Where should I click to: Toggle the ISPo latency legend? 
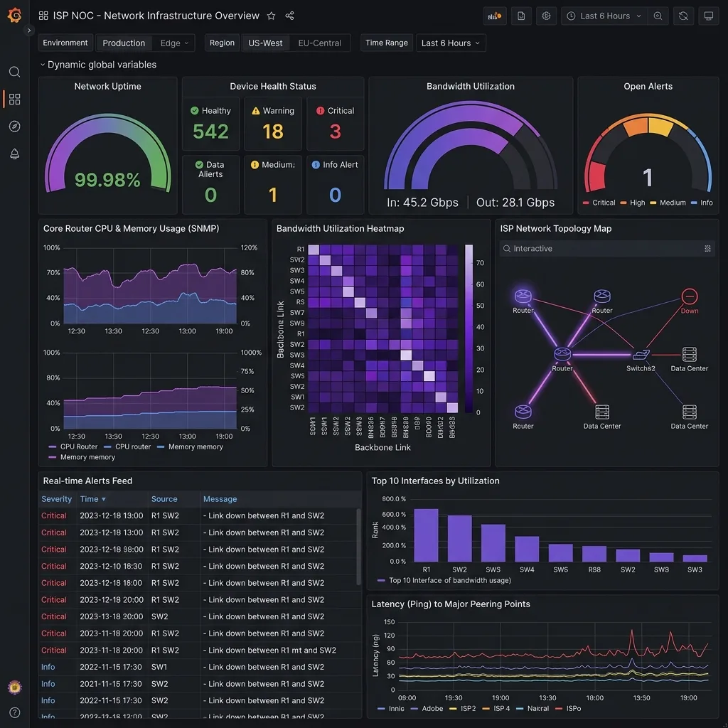click(568, 709)
